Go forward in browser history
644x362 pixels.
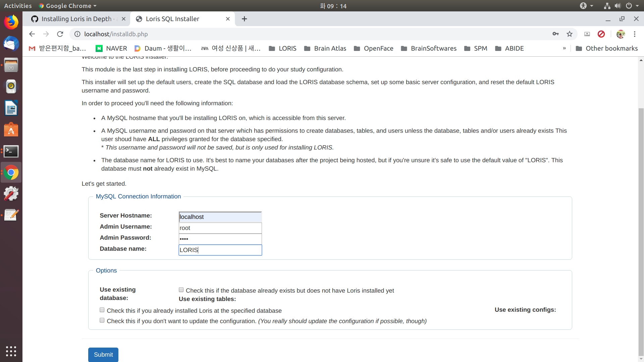point(46,34)
